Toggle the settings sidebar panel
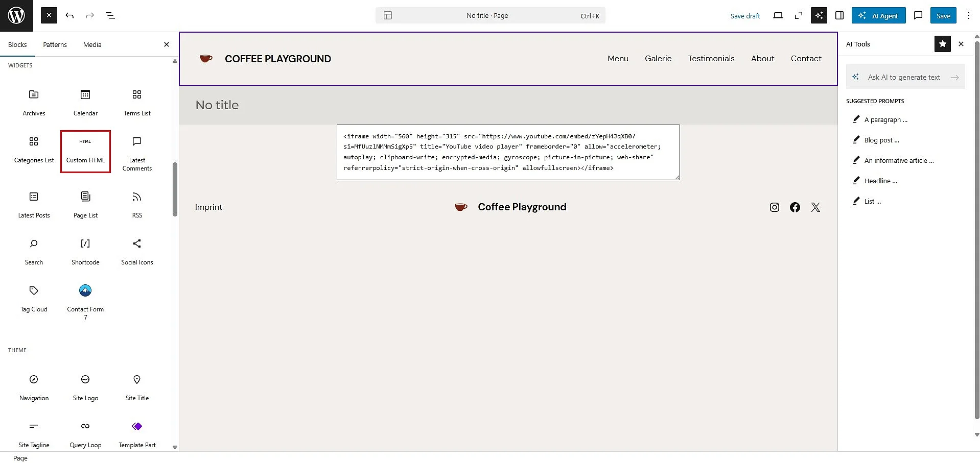The width and height of the screenshot is (980, 463). (839, 15)
